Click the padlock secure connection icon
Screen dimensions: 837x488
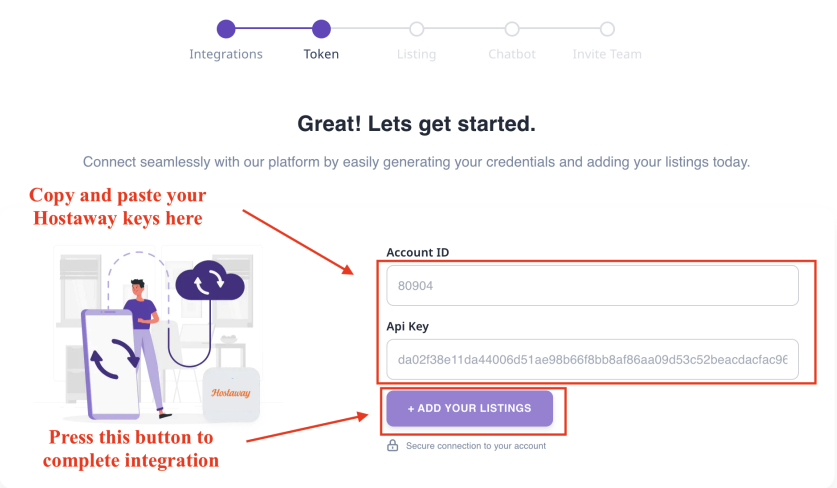[x=392, y=445]
